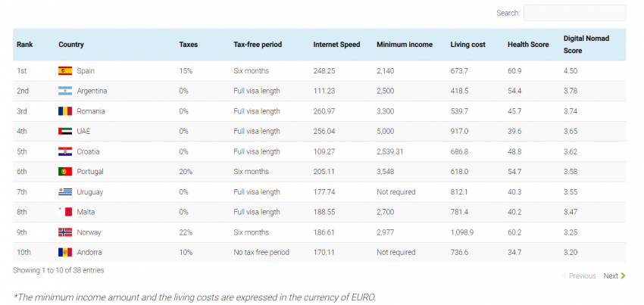Click the Croatia flag icon
The width and height of the screenshot is (644, 305).
[x=65, y=151]
